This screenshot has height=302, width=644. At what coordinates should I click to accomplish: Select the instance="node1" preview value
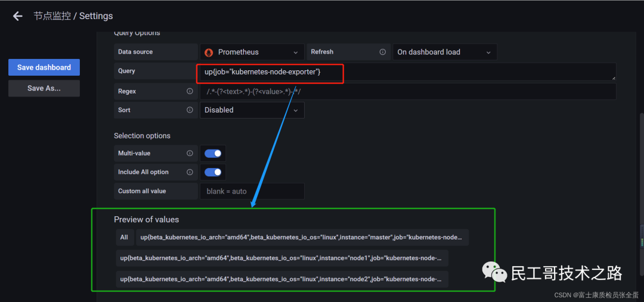pyautogui.click(x=281, y=258)
